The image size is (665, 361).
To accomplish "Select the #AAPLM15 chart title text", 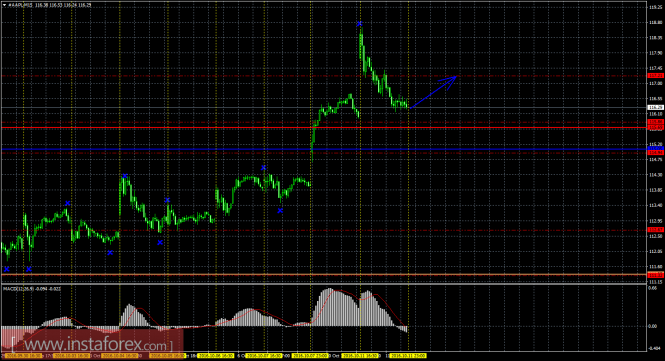I will (x=20, y=6).
